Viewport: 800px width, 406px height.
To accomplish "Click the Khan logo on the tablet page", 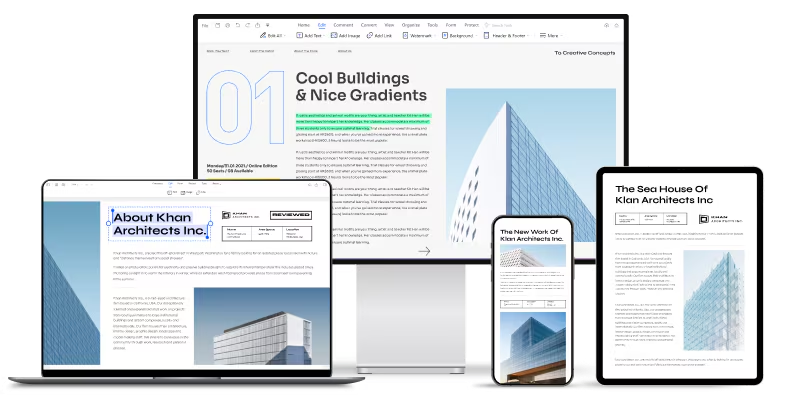I will click(720, 219).
